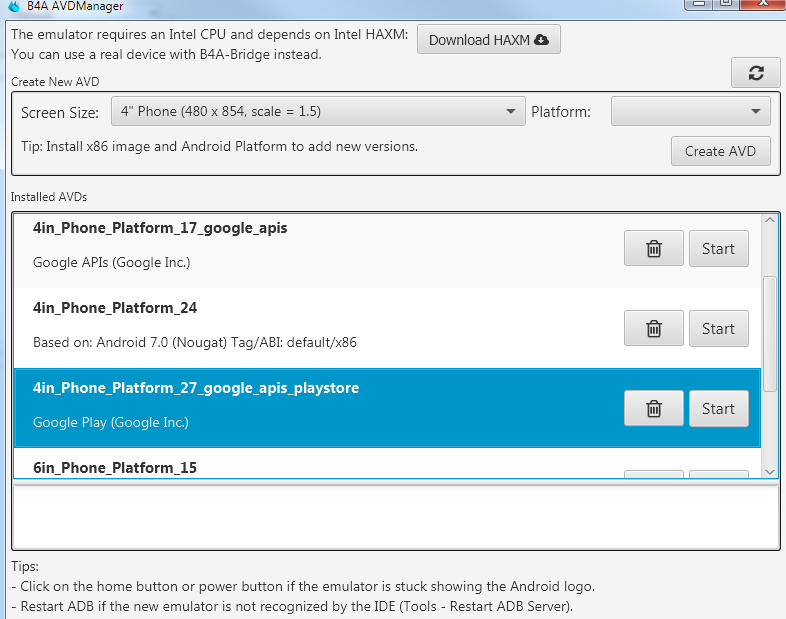Select the 4in_Phone_Platform_17_google_apis list row

click(387, 251)
